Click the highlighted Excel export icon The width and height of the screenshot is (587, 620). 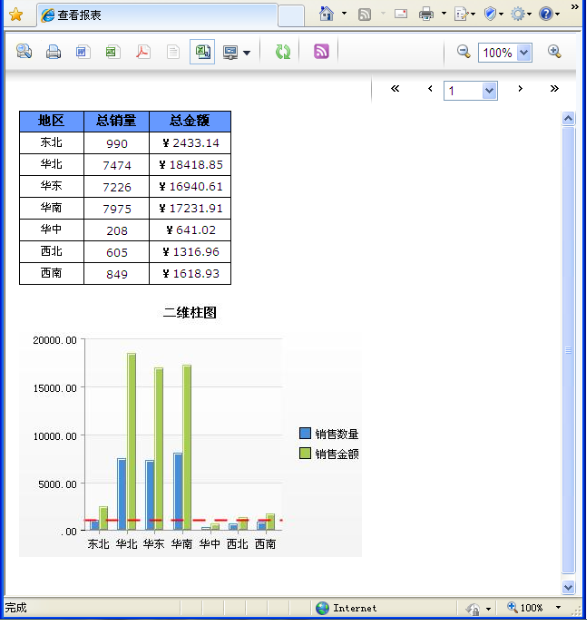coord(202,51)
